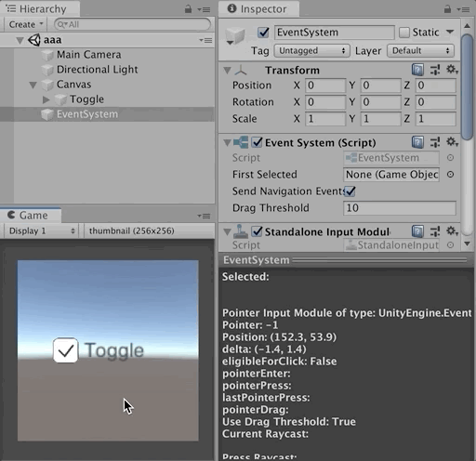Enable the Static checkbox
Viewport: 476px width, 461px height.
404,33
